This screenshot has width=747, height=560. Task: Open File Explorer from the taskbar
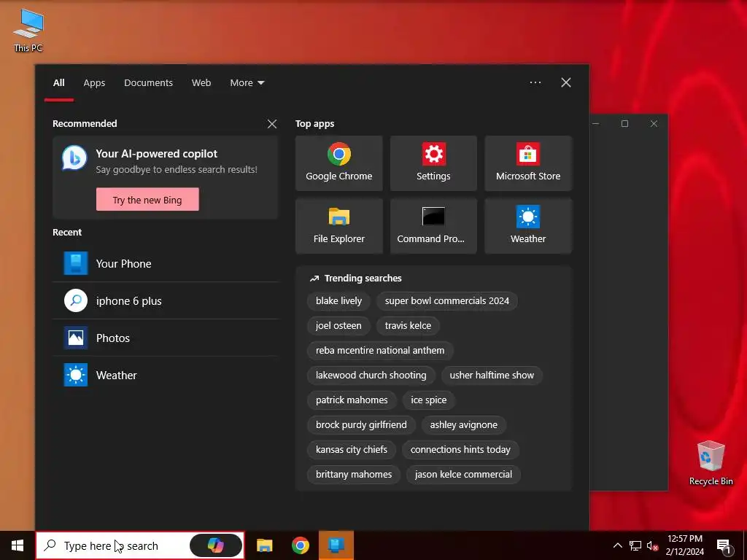(264, 545)
